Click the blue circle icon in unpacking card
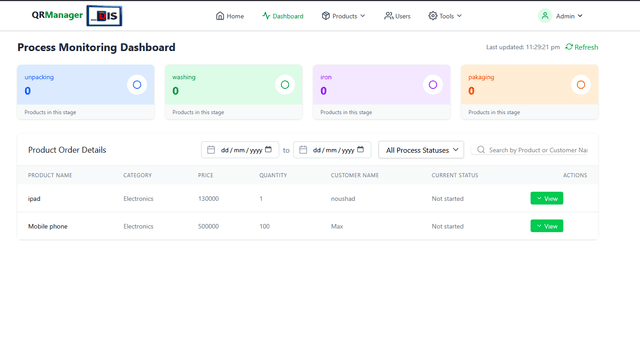640x364 pixels. point(137,84)
